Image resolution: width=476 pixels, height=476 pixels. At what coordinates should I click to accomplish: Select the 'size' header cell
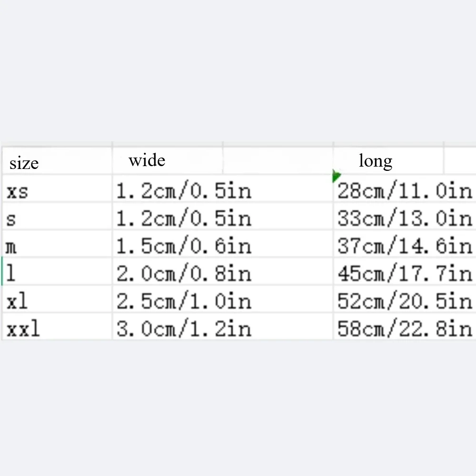(24, 163)
